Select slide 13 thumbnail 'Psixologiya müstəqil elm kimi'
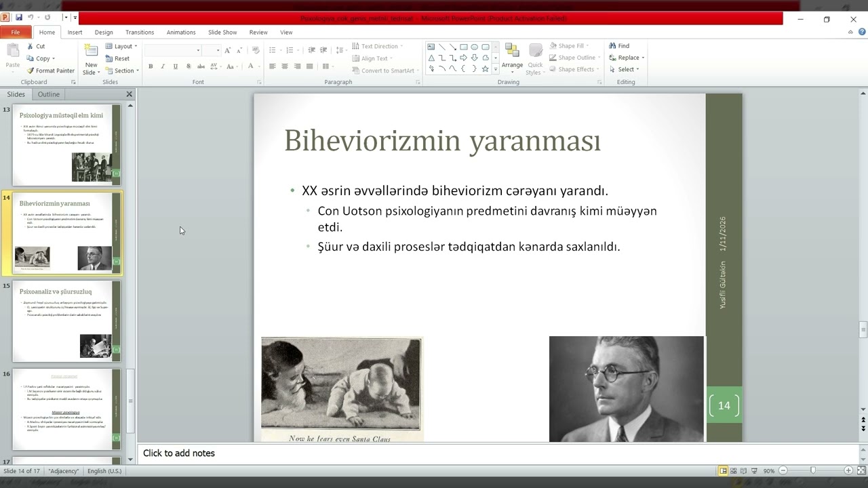This screenshot has width=868, height=488. [66, 145]
